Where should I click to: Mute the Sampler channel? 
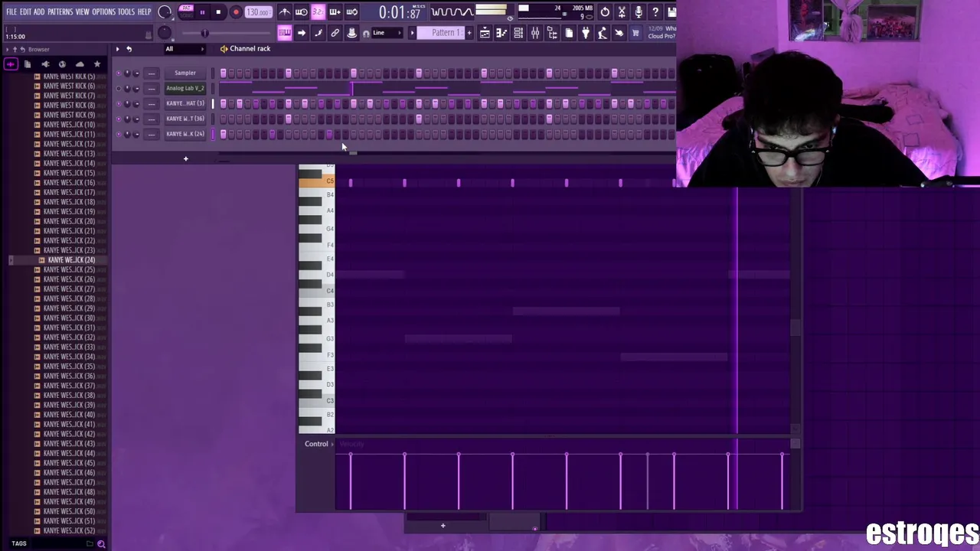click(119, 73)
